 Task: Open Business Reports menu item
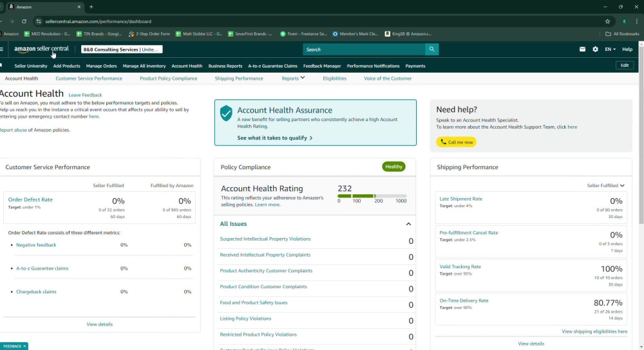[225, 66]
